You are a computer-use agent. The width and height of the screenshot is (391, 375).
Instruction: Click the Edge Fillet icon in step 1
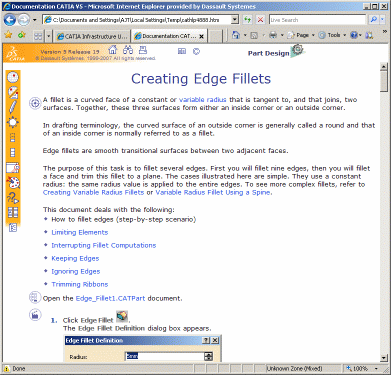122,316
